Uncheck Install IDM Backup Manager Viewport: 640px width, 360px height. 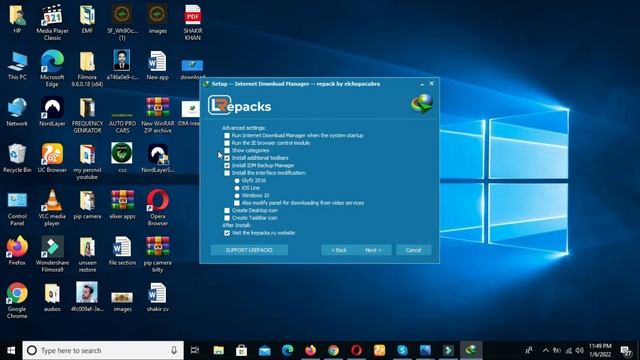click(x=227, y=165)
